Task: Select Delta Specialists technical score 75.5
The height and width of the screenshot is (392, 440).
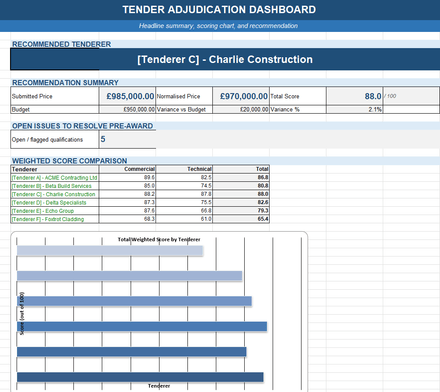Action: (184, 202)
